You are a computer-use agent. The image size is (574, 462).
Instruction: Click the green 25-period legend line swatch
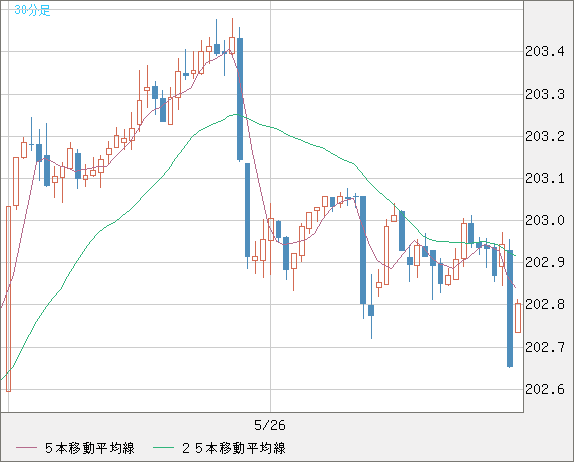pos(163,448)
